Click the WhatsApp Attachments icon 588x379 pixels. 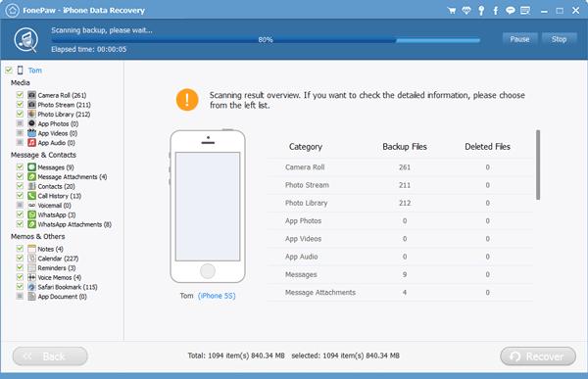tap(32, 224)
